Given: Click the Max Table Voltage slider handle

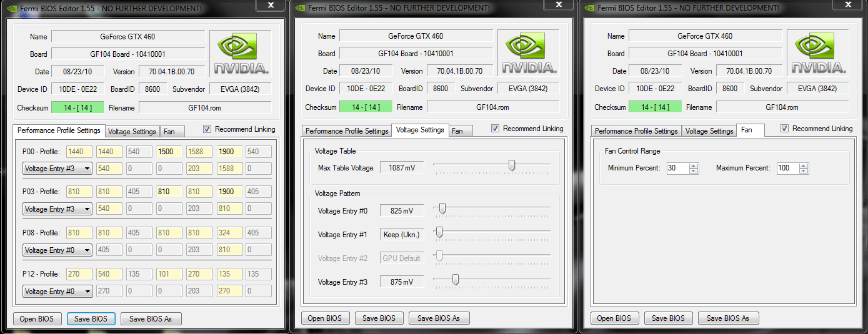Looking at the screenshot, I should point(512,165).
